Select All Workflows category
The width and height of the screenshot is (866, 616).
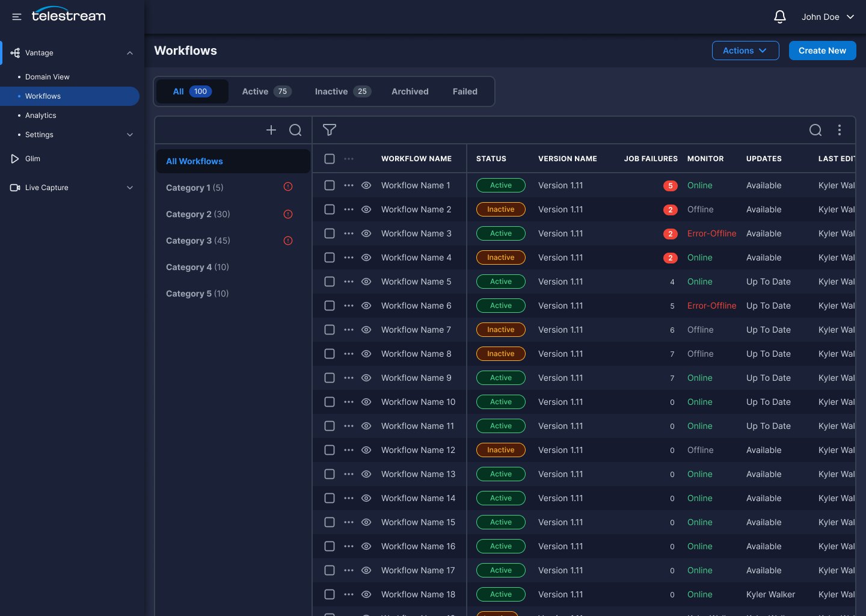click(x=233, y=161)
